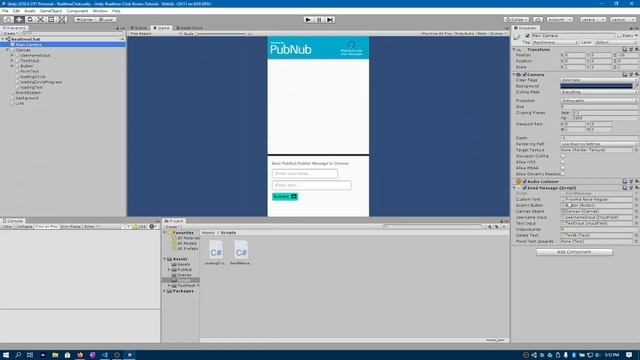Pick Target Texture with object selector
Image resolution: width=640 pixels, height=360 pixels.
point(636,150)
